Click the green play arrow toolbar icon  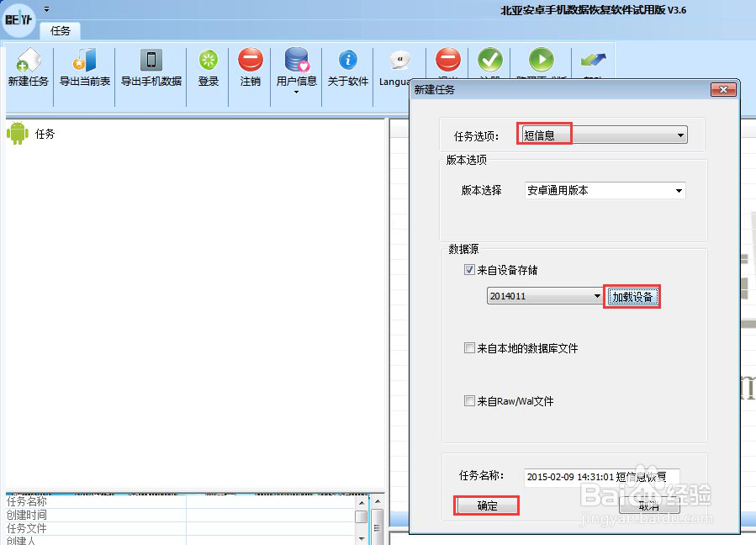tap(541, 61)
